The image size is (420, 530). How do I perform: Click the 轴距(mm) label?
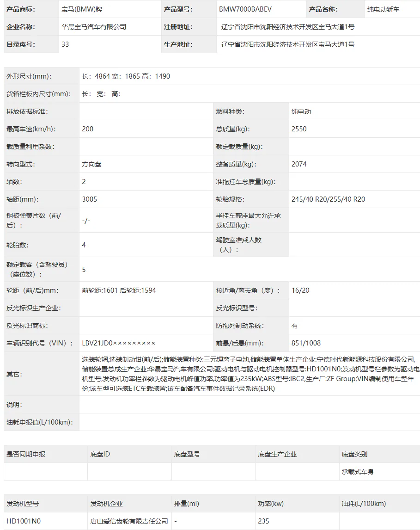pyautogui.click(x=22, y=199)
